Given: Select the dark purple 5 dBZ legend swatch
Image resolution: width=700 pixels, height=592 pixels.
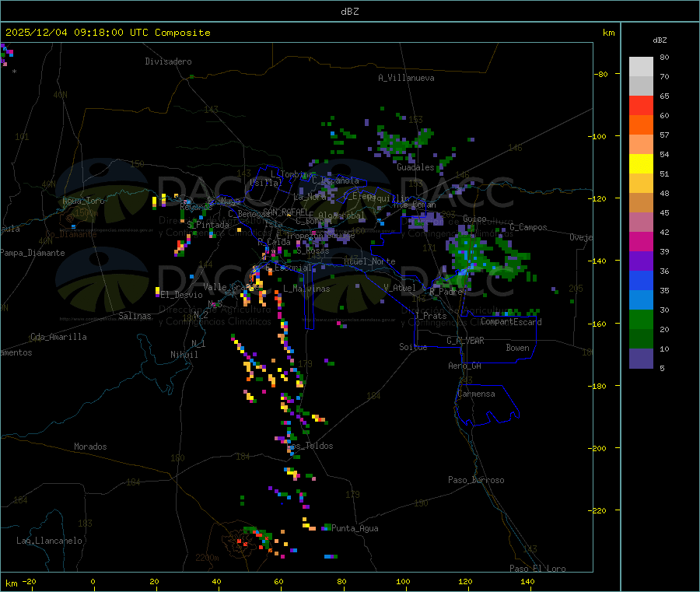Looking at the screenshot, I should click(x=641, y=359).
